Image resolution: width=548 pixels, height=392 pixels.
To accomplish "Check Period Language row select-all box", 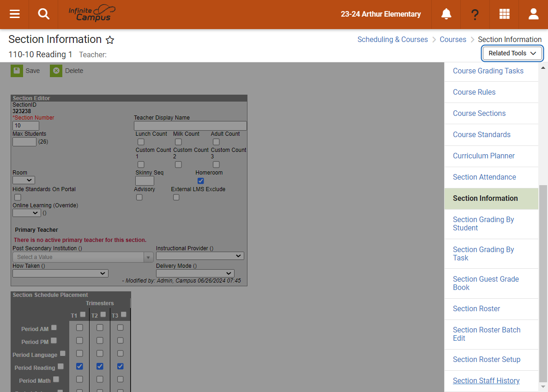I will 63,353.
